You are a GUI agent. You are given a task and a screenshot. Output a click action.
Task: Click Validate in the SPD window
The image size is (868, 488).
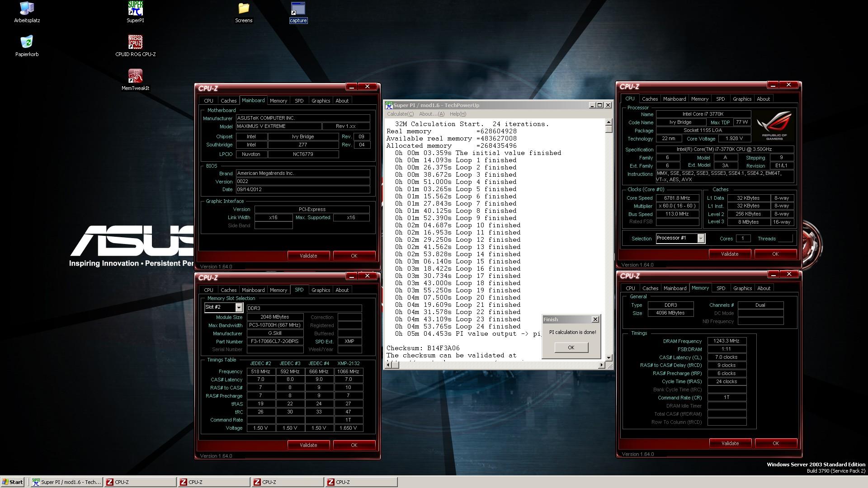(308, 445)
